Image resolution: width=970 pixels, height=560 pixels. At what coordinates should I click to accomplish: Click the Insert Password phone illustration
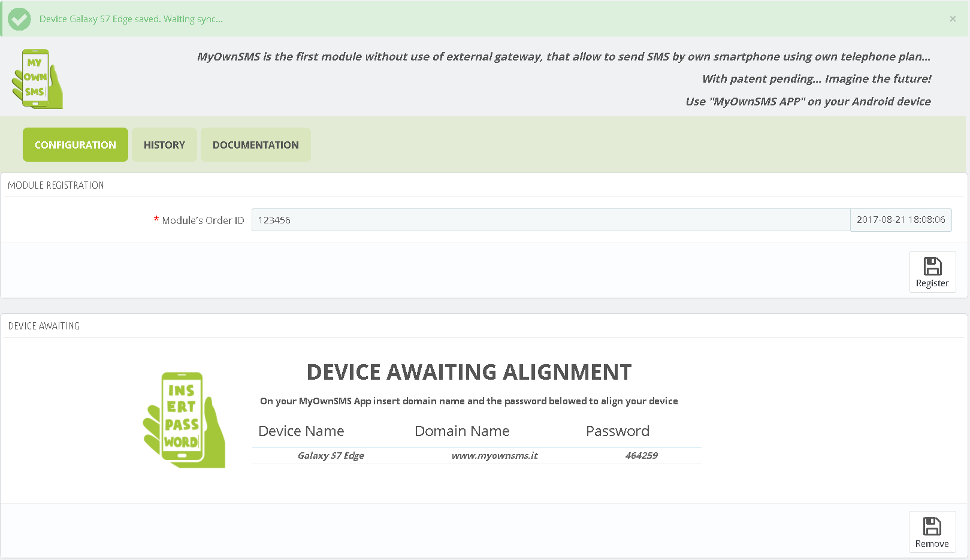[184, 420]
